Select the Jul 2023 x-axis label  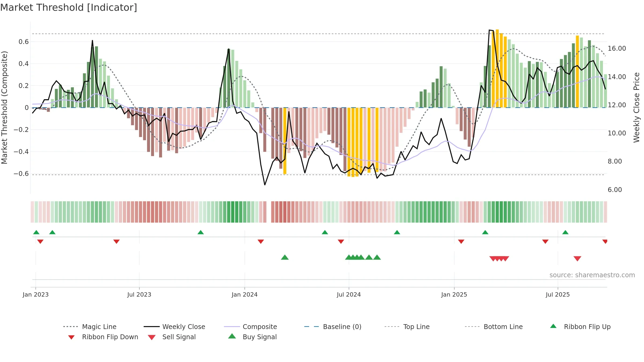[139, 294]
